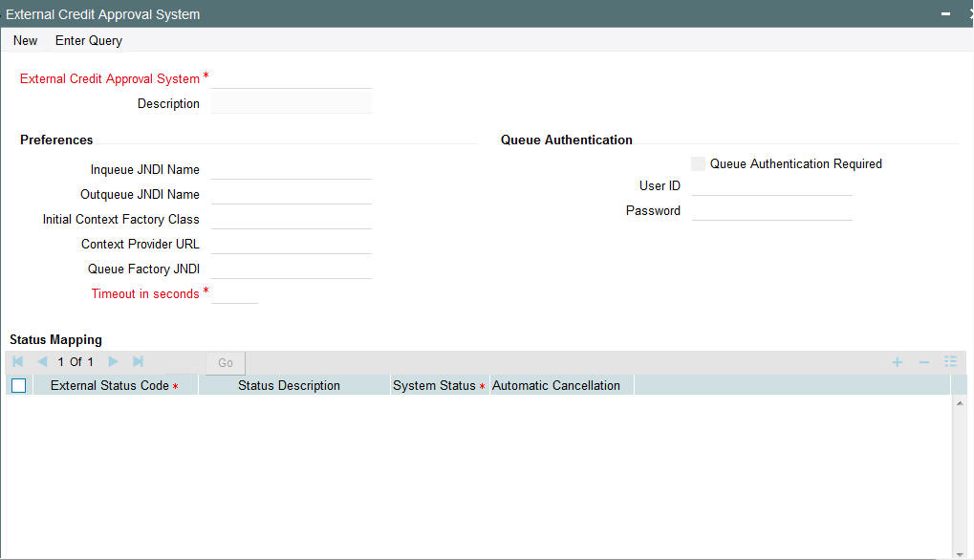Image resolution: width=974 pixels, height=560 pixels.
Task: Click the Inqueue JNDI Name field
Action: click(292, 169)
